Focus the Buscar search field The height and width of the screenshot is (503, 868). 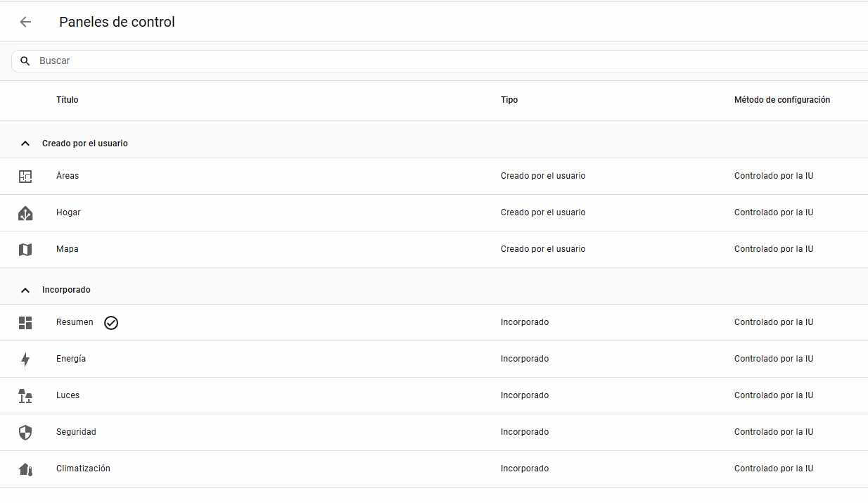[x=422, y=61]
